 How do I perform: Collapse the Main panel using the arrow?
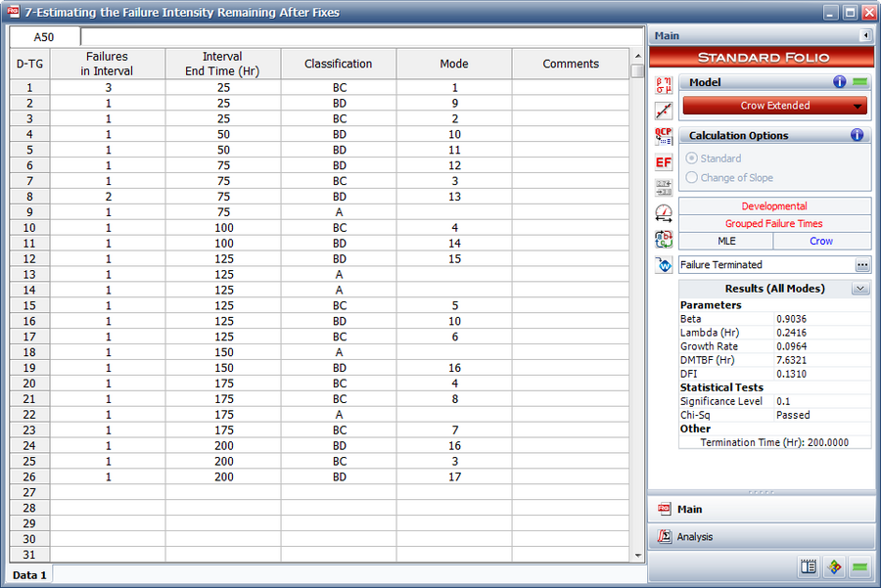pyautogui.click(x=865, y=36)
